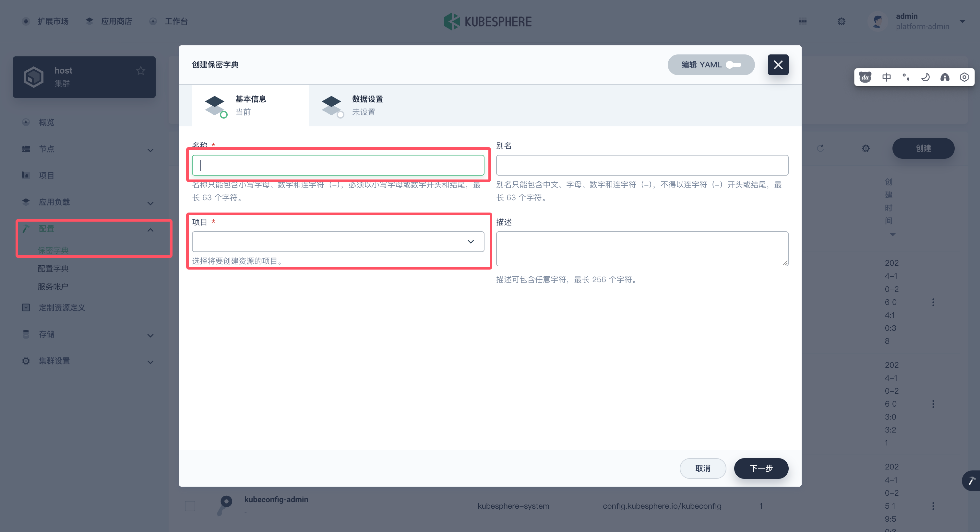980x532 pixels.
Task: Select the 基本信息 step tab
Action: [x=250, y=105]
